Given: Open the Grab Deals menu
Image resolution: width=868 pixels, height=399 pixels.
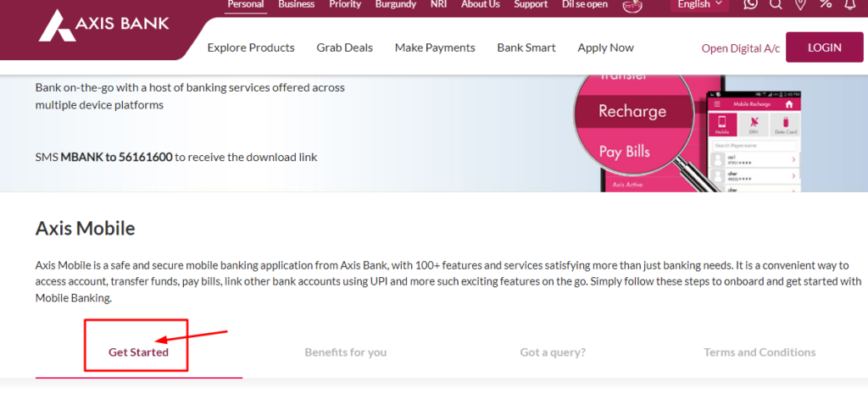Looking at the screenshot, I should [x=345, y=47].
